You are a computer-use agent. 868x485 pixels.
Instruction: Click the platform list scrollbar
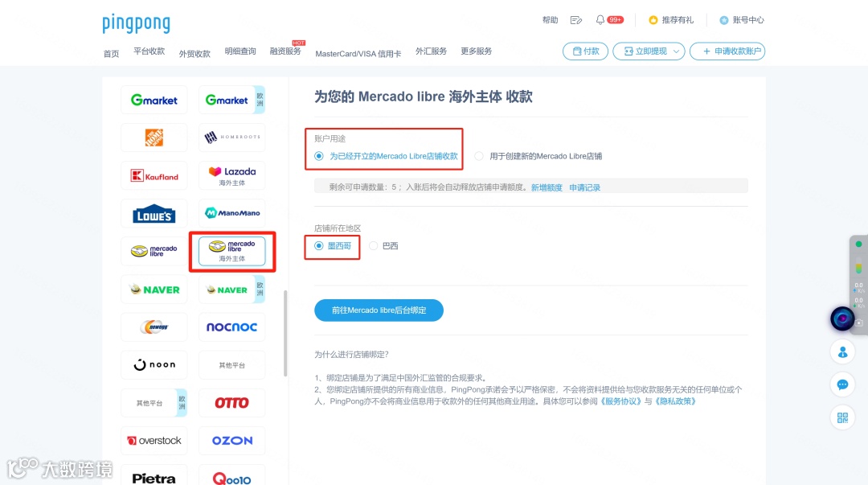coord(285,334)
